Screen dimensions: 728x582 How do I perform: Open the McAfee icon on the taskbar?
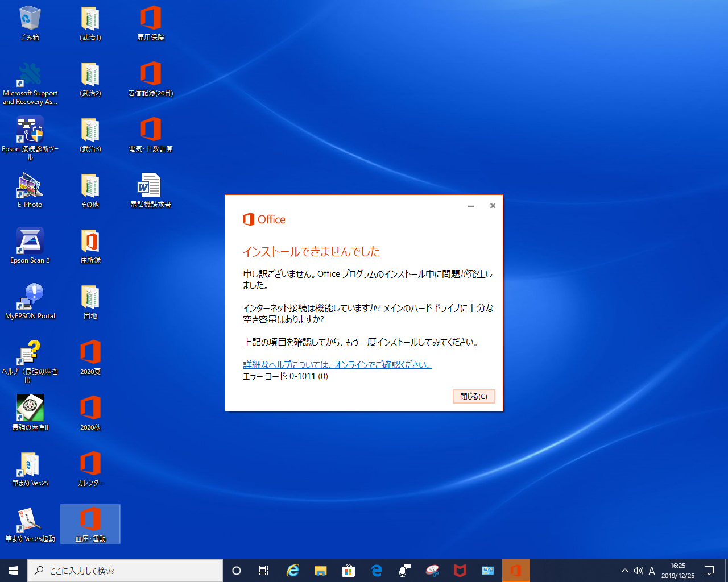(x=460, y=571)
